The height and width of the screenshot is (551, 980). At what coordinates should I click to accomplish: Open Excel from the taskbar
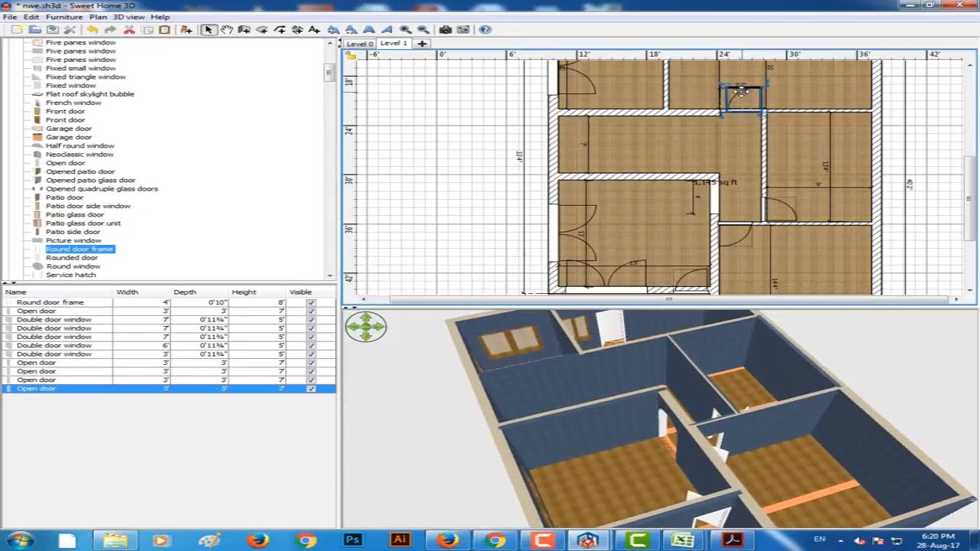(682, 540)
